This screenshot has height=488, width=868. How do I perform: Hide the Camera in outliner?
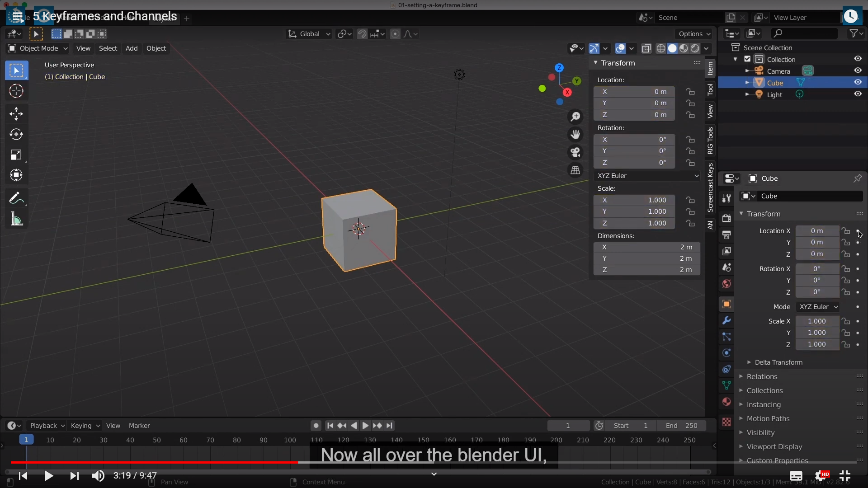(858, 70)
